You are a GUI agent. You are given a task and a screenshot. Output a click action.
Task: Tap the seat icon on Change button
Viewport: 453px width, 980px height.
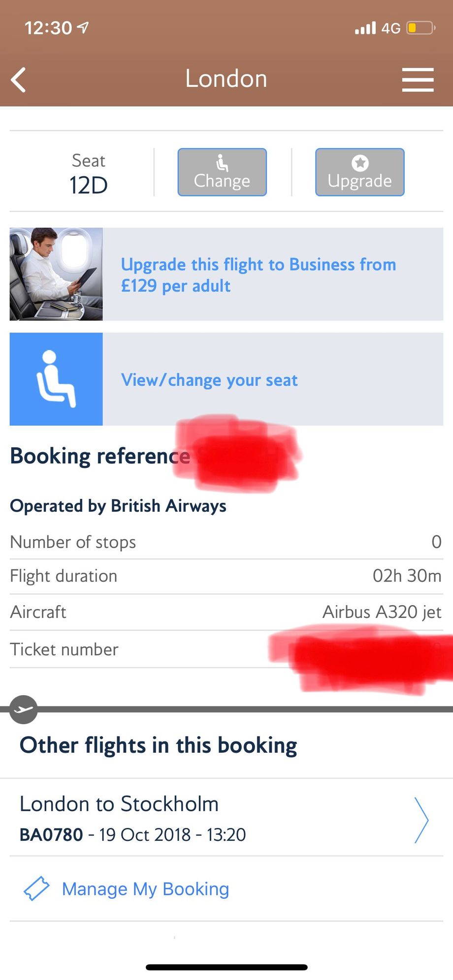coord(222,163)
